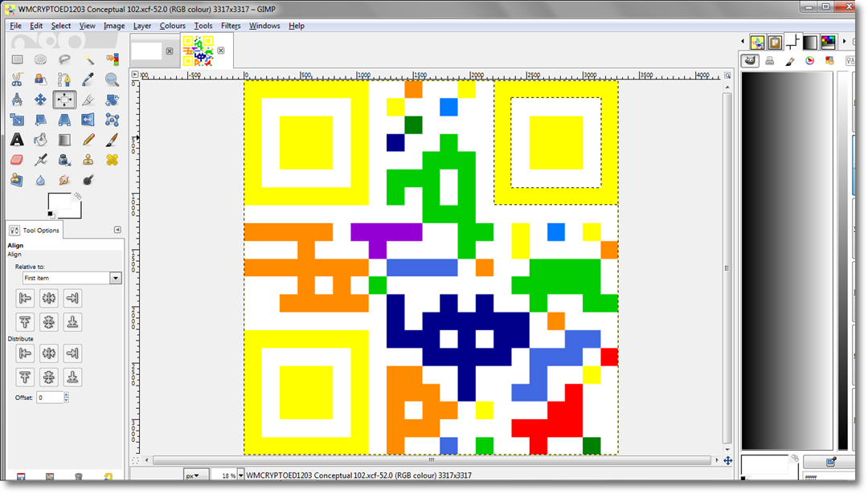Viewport: 868px width, 494px height.
Task: Open the Filters menu
Action: (231, 26)
